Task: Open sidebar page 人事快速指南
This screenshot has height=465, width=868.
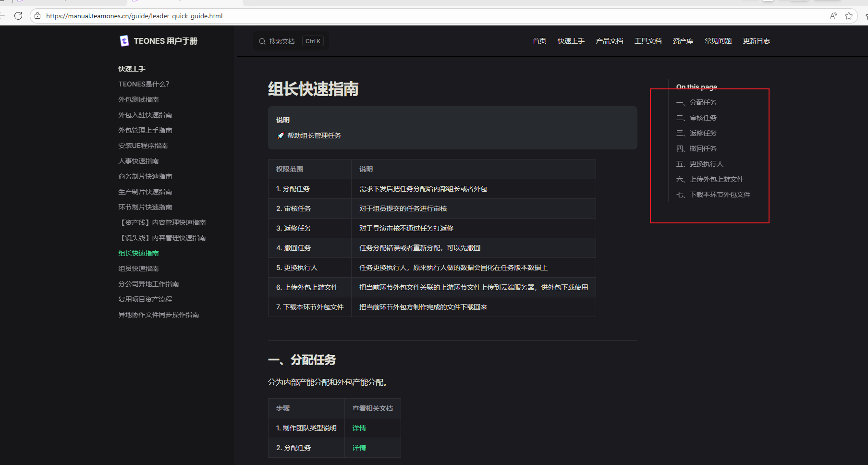Action: coord(138,161)
